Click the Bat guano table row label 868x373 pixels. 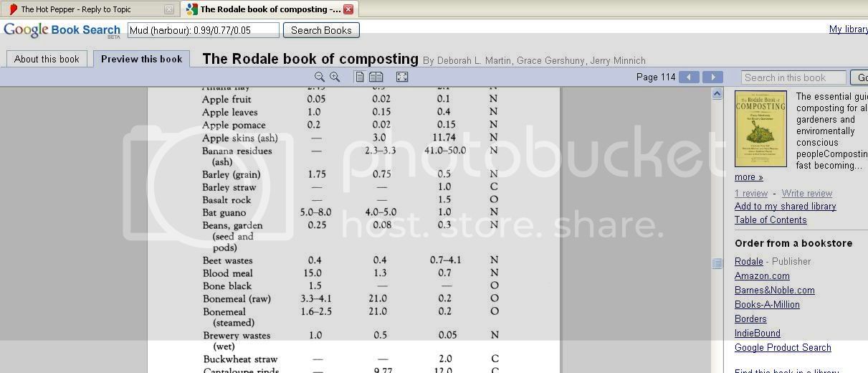click(224, 213)
